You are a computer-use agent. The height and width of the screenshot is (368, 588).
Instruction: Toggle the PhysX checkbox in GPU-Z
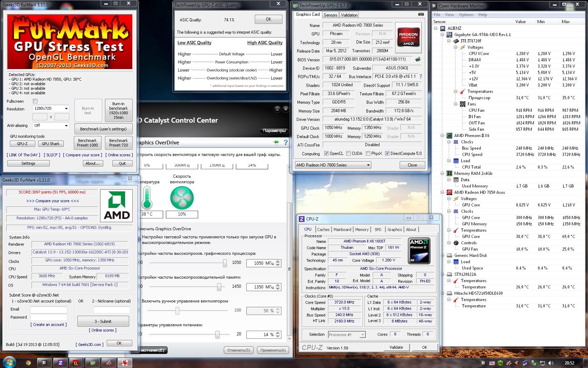pos(368,154)
